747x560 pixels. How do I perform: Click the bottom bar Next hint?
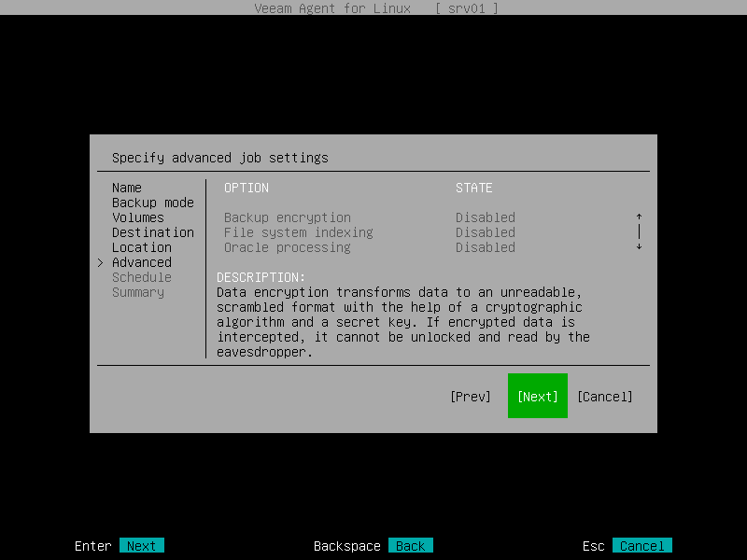(142, 546)
